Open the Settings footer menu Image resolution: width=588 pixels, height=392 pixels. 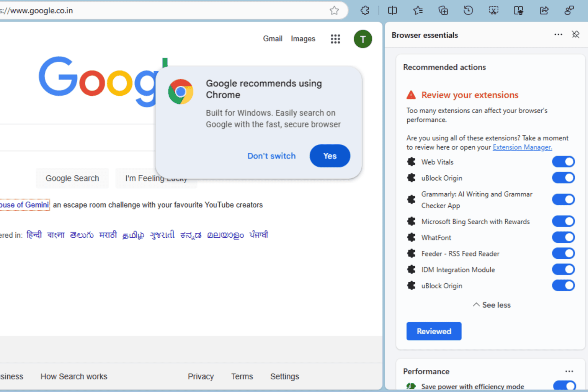pyautogui.click(x=284, y=376)
